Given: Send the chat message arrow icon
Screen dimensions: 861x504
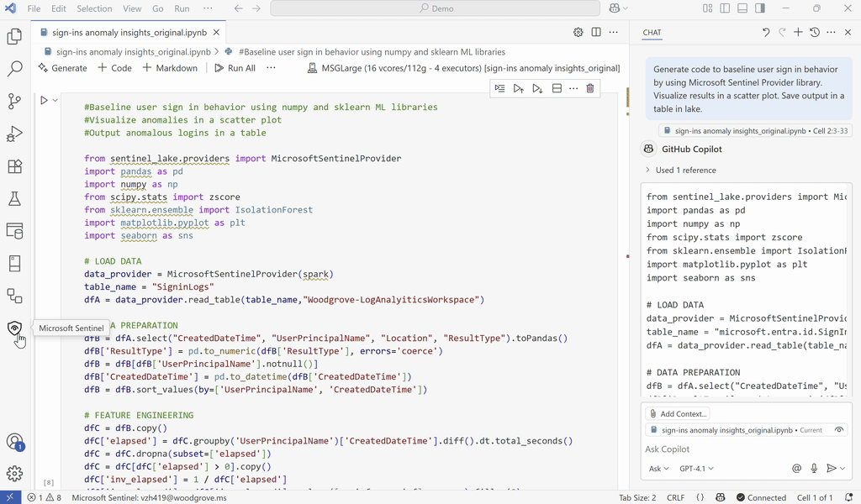Looking at the screenshot, I should [x=832, y=469].
